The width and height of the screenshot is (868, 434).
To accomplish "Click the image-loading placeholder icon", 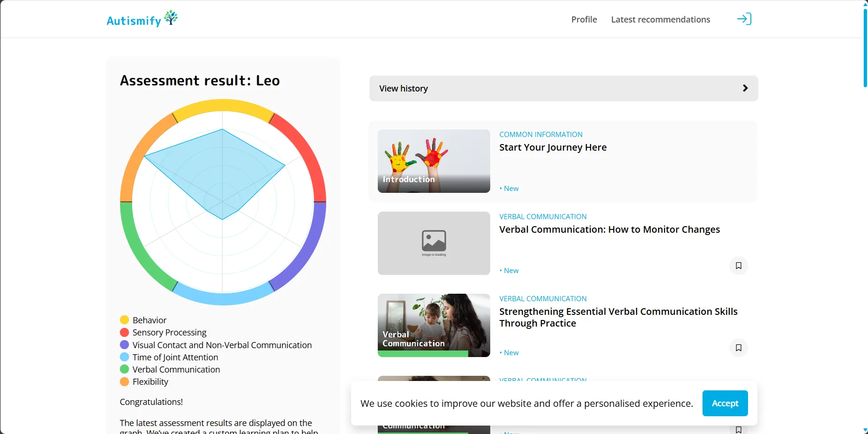I will click(x=434, y=240).
